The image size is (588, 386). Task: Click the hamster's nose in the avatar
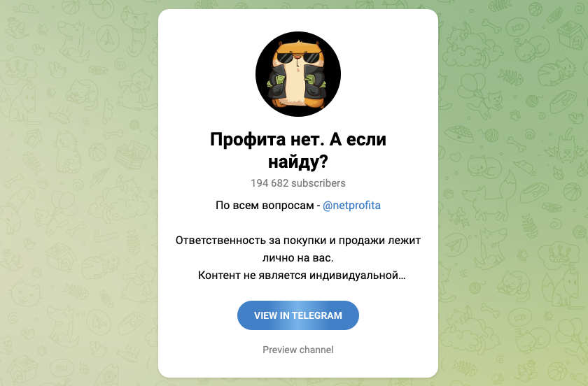(297, 57)
